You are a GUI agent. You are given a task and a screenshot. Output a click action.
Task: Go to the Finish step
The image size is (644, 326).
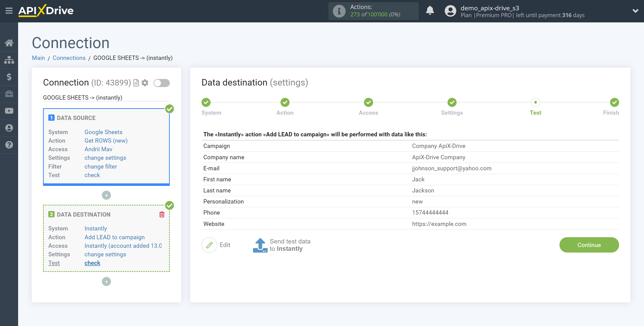[x=615, y=102]
